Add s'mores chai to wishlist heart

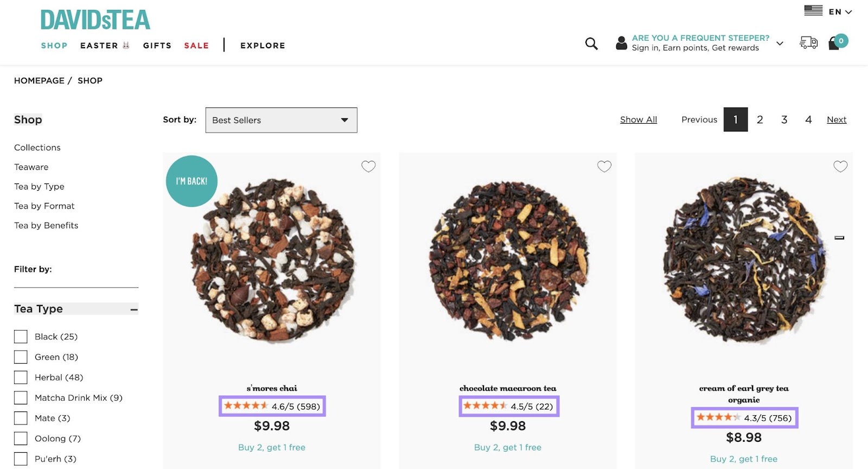click(x=368, y=167)
